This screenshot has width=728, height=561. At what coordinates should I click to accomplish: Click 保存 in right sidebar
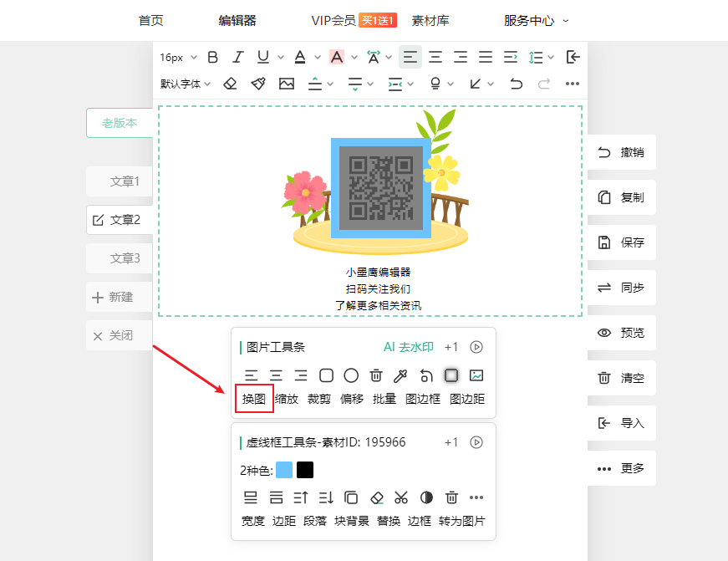tap(621, 242)
